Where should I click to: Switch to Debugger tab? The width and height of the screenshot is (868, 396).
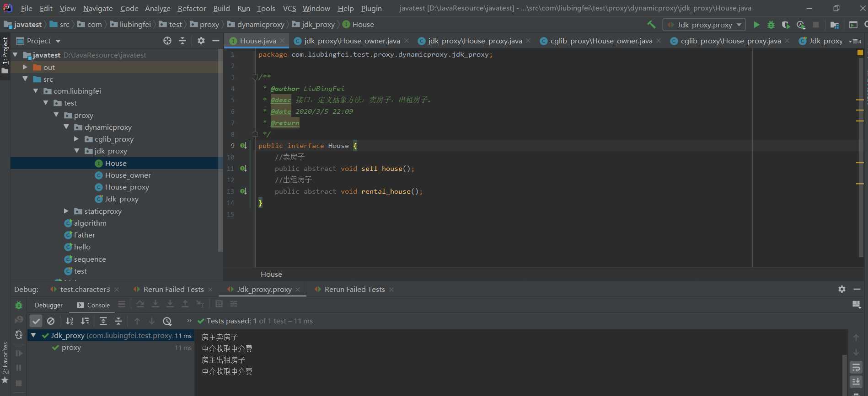point(48,305)
